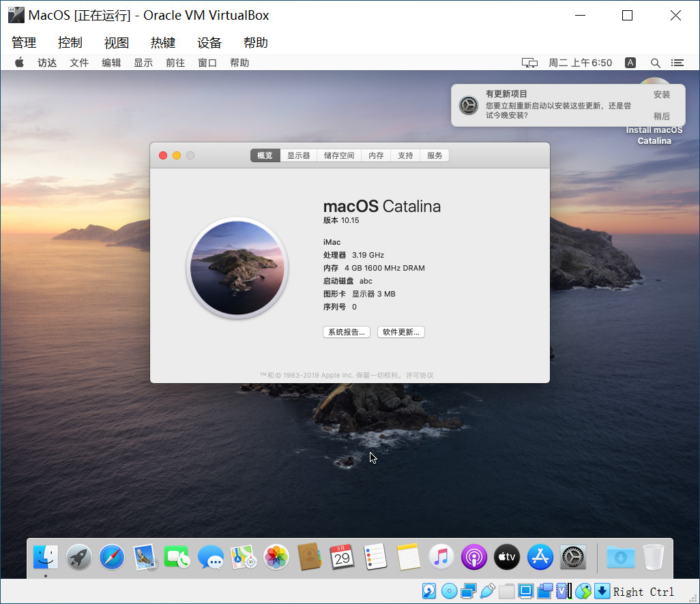Open macOS 访达 menu
700x604 pixels.
(47, 63)
